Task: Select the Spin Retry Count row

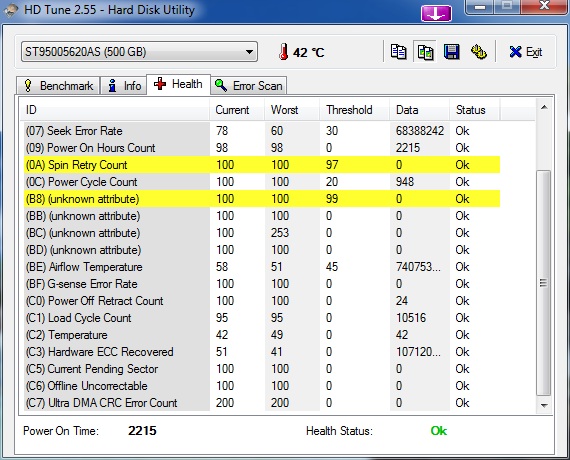Action: (x=262, y=165)
